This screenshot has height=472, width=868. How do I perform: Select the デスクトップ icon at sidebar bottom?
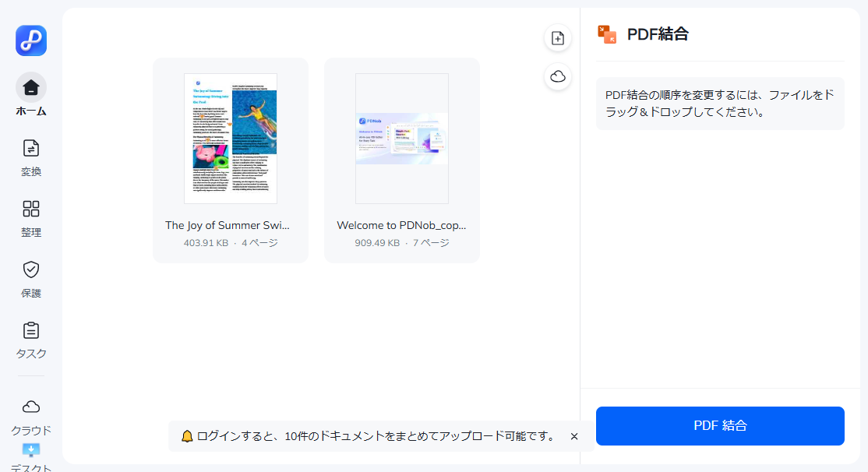point(31,450)
